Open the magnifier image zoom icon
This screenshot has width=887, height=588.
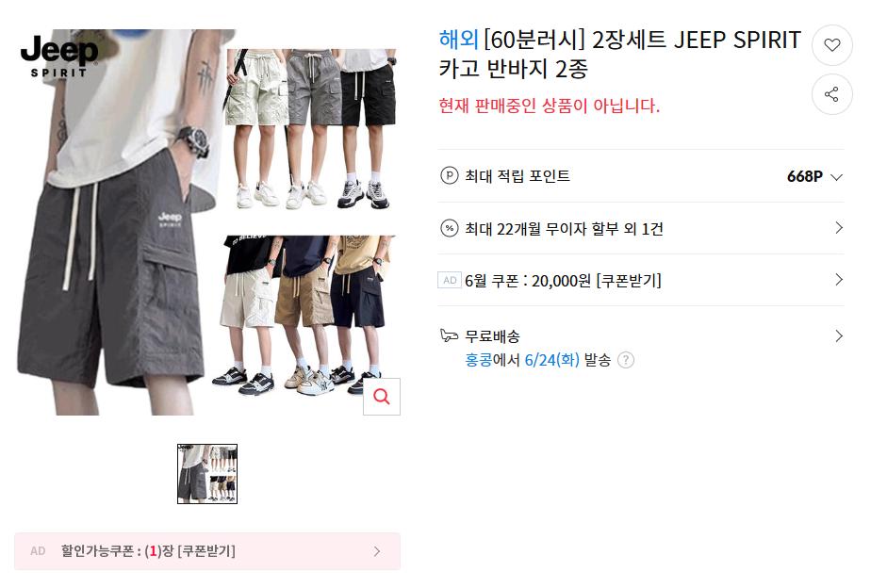pos(381,397)
